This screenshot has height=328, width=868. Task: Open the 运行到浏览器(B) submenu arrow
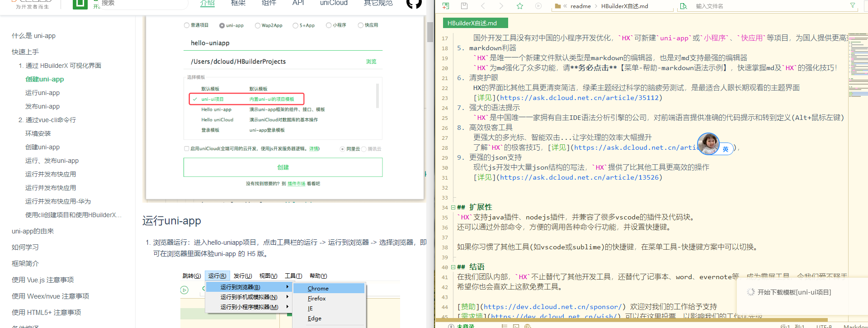click(287, 287)
